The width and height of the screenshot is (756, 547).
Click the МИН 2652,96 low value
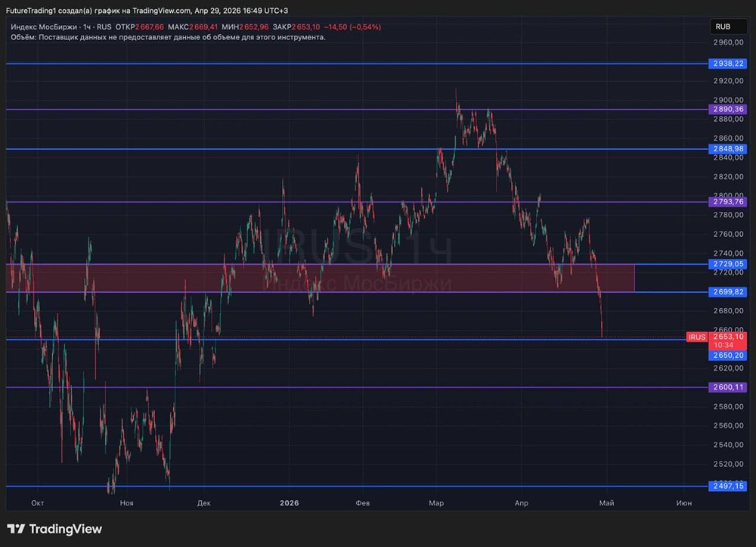click(x=245, y=27)
